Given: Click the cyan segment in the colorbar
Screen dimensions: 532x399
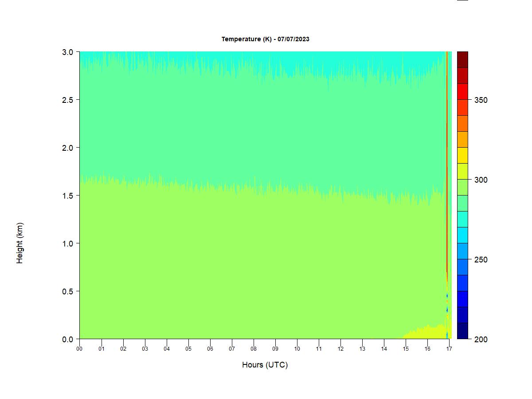Looking at the screenshot, I should (462, 235).
